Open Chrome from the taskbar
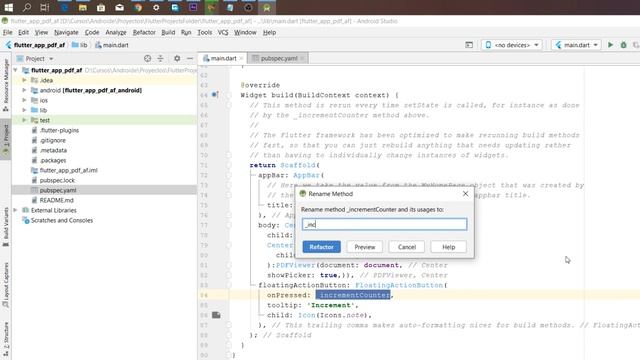This screenshot has width=640, height=360. (138, 7)
